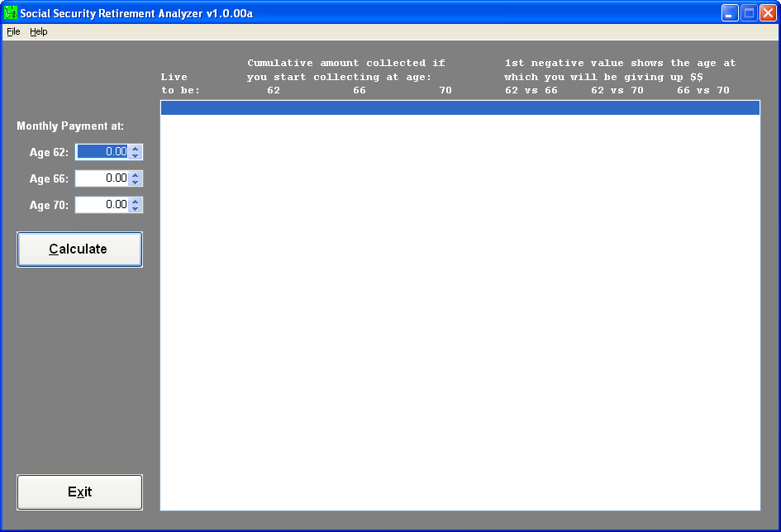Close the Social Security Retirement Analyzer window
Viewport: 781px width, 532px height.
[x=768, y=13]
